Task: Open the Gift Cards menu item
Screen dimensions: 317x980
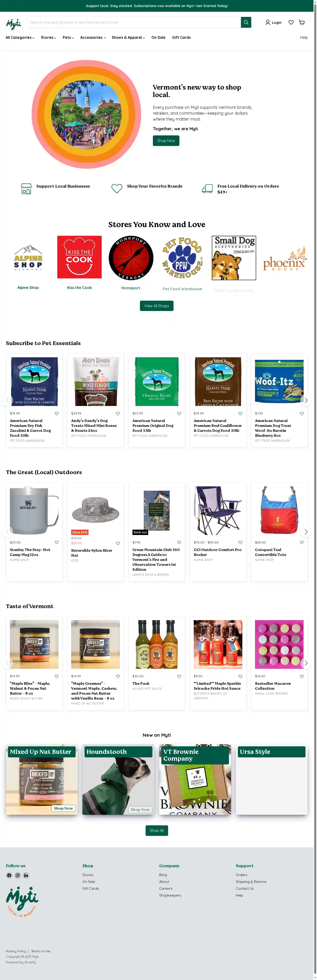Action: tap(181, 38)
